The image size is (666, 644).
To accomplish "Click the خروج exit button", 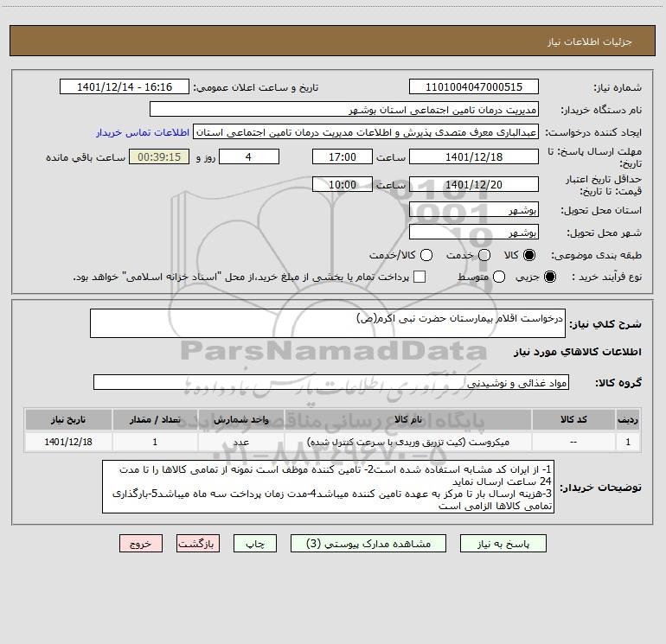I will (141, 544).
